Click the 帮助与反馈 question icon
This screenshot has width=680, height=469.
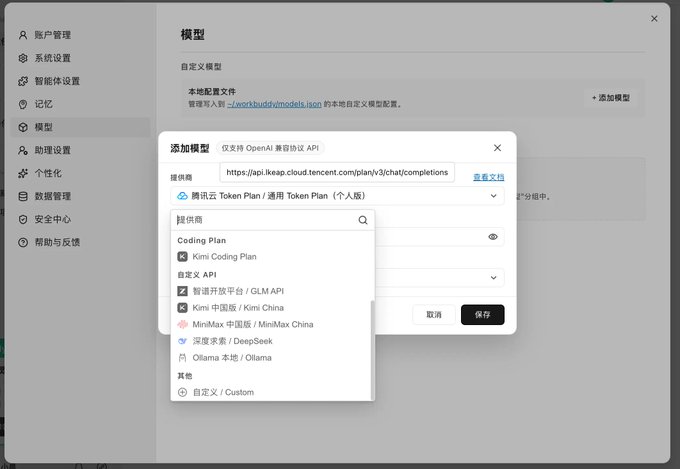click(x=23, y=242)
